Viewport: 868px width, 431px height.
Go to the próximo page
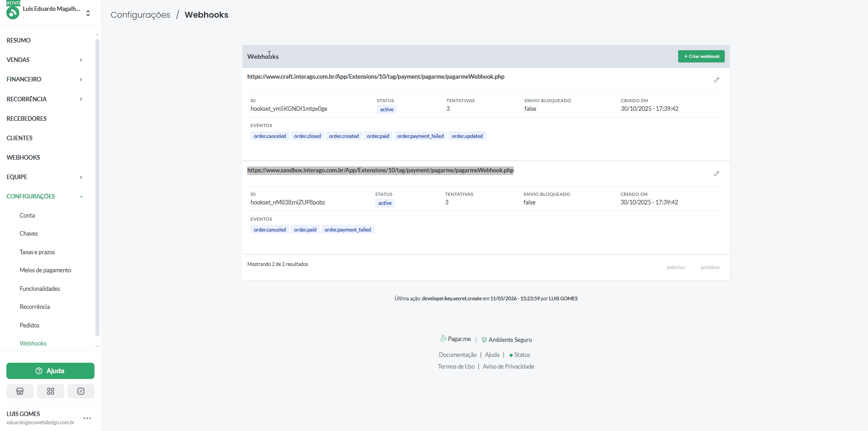tap(710, 267)
